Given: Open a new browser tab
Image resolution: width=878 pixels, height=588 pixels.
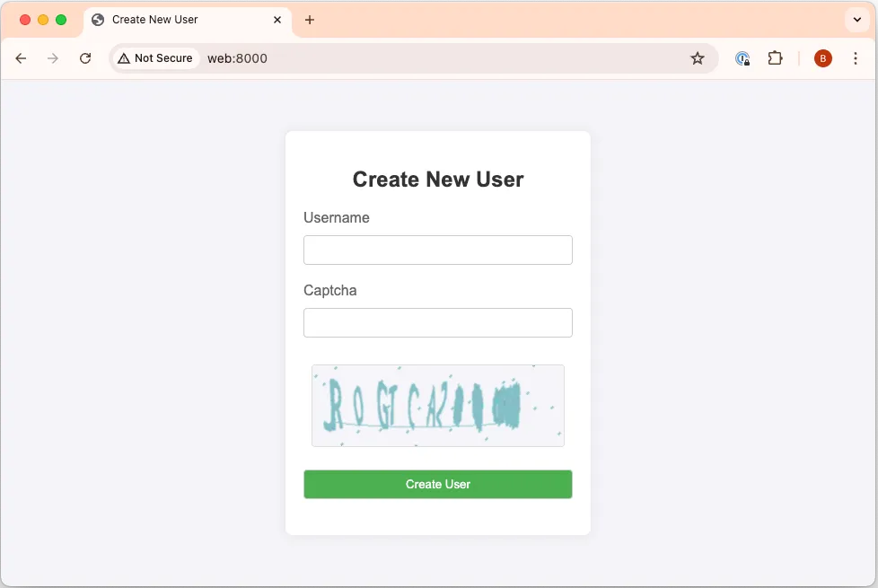Looking at the screenshot, I should pos(310,19).
